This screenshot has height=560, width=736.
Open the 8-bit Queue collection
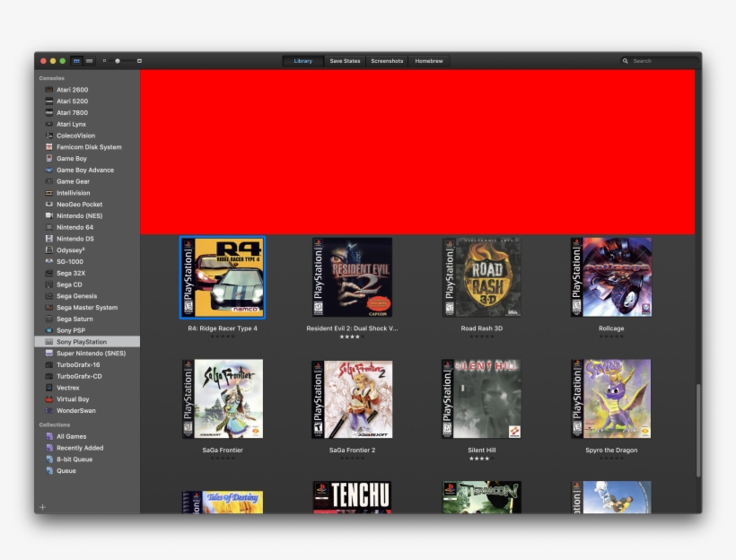(x=87, y=459)
